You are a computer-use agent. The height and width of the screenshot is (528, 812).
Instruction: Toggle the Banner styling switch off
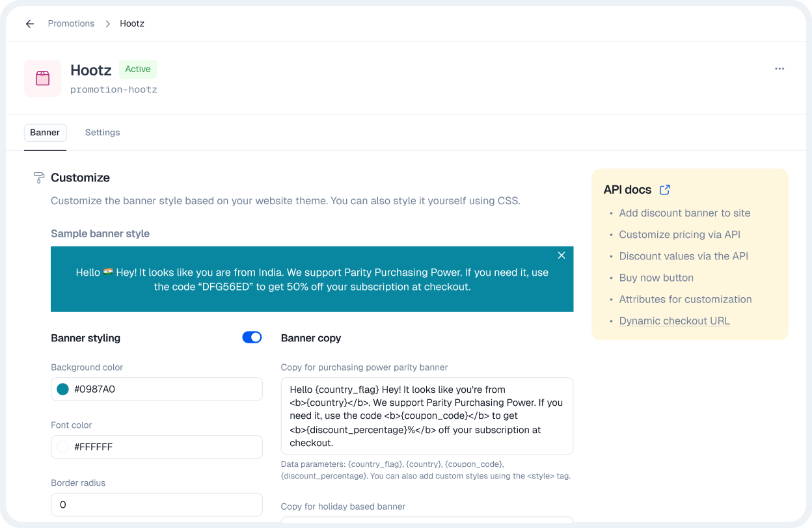[252, 337]
